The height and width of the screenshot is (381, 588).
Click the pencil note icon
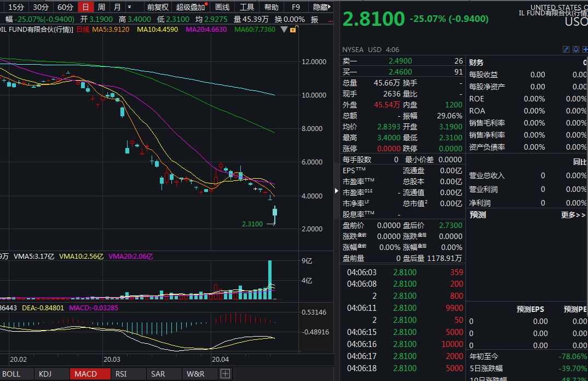pos(567,49)
